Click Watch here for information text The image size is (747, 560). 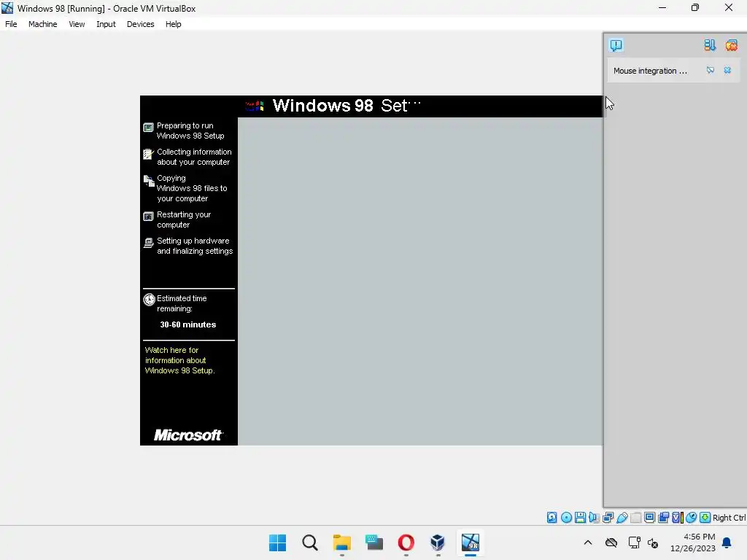pyautogui.click(x=179, y=360)
